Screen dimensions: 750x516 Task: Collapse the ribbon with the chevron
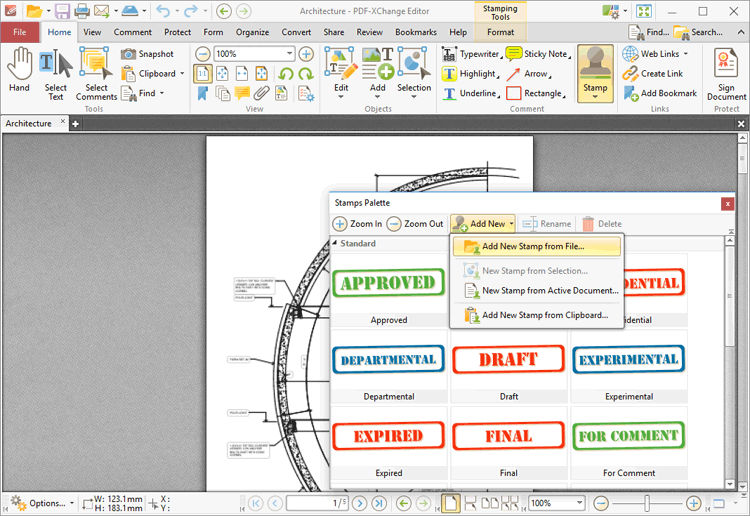tap(740, 32)
